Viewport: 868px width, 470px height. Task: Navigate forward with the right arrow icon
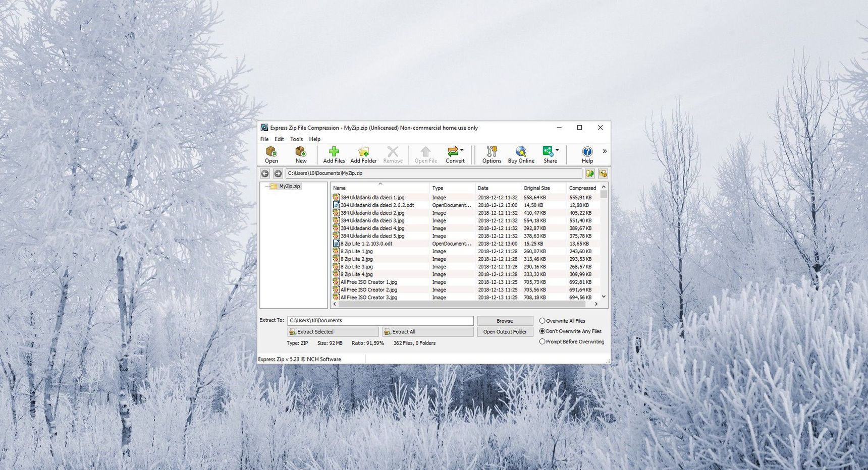pos(278,173)
